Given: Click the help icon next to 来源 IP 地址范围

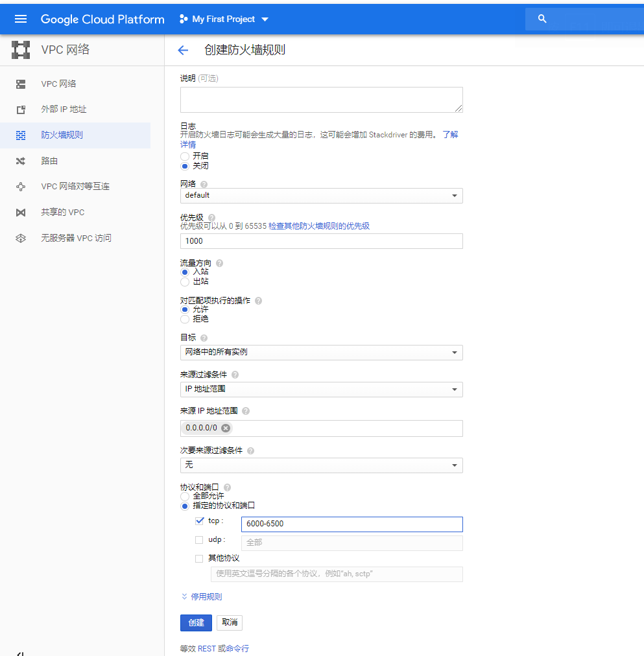Looking at the screenshot, I should click(x=246, y=411).
